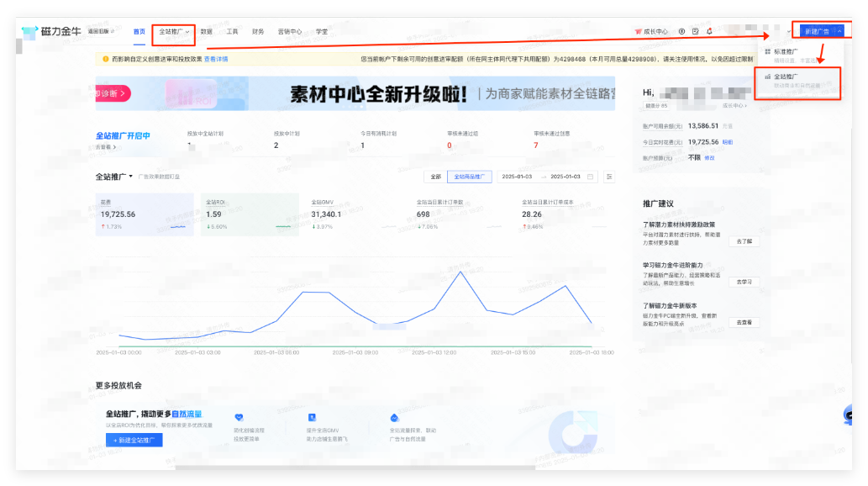Click 去学习 for 磁力金牛进阶能力
The image size is (868, 486).
744,282
